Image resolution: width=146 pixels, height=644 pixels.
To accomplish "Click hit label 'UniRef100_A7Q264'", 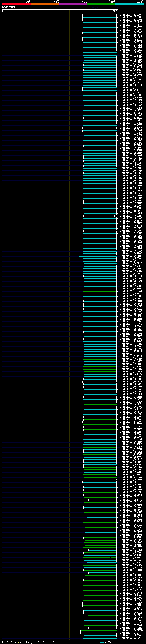I will point(131,291).
